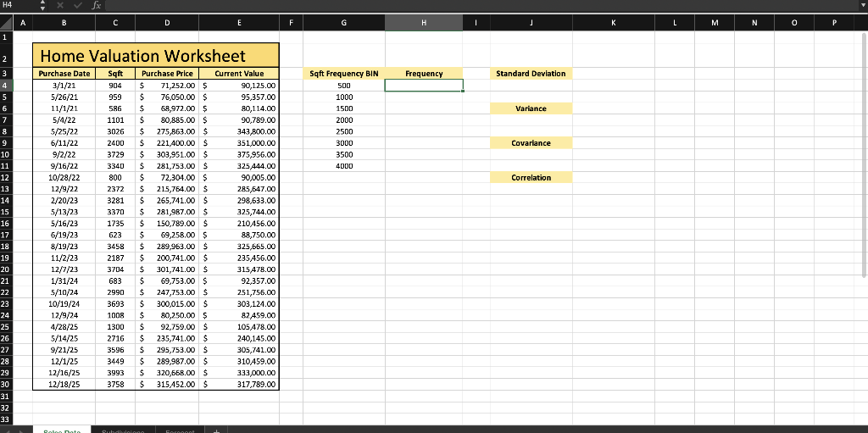This screenshot has height=433, width=868.
Task: Select column H header
Action: pyautogui.click(x=424, y=23)
